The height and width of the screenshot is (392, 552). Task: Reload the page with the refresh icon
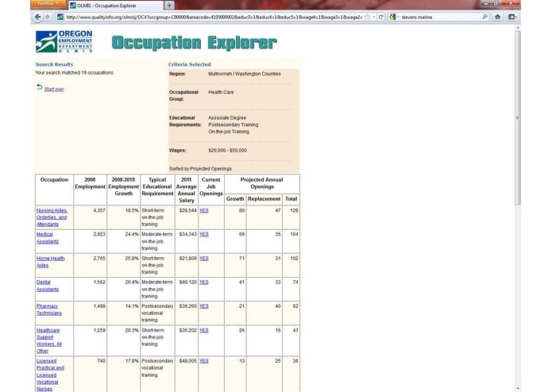(x=380, y=17)
